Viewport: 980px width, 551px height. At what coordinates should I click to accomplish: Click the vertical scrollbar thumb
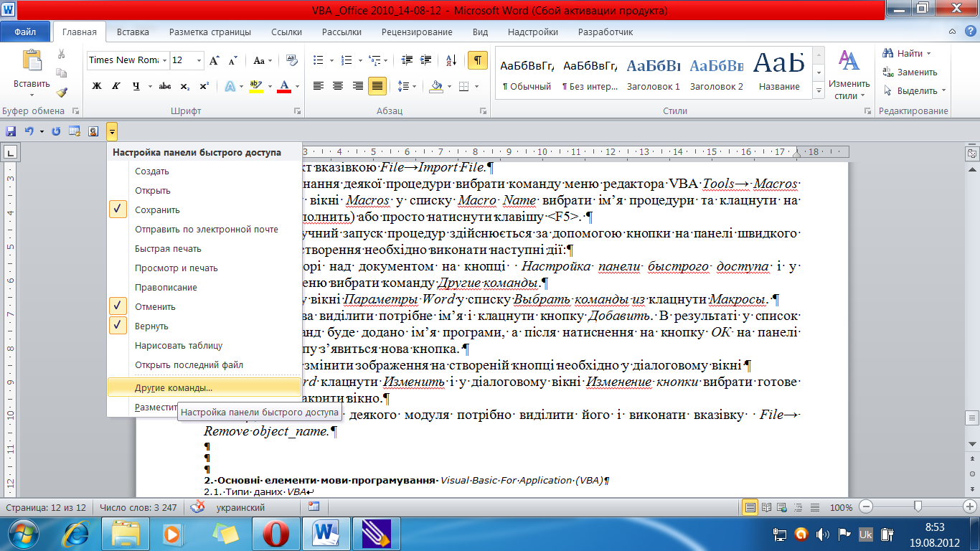click(973, 418)
